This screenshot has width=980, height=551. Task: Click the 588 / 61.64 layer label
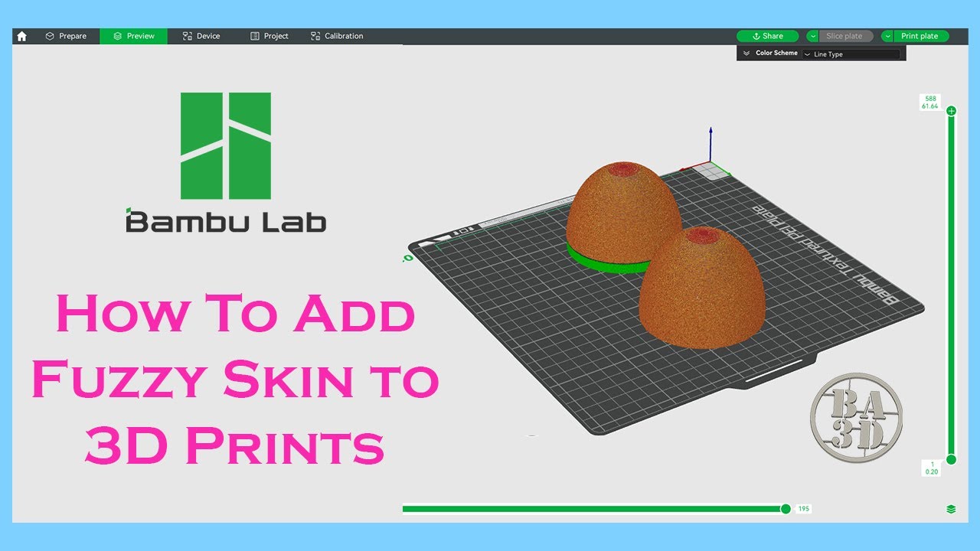[x=930, y=103]
